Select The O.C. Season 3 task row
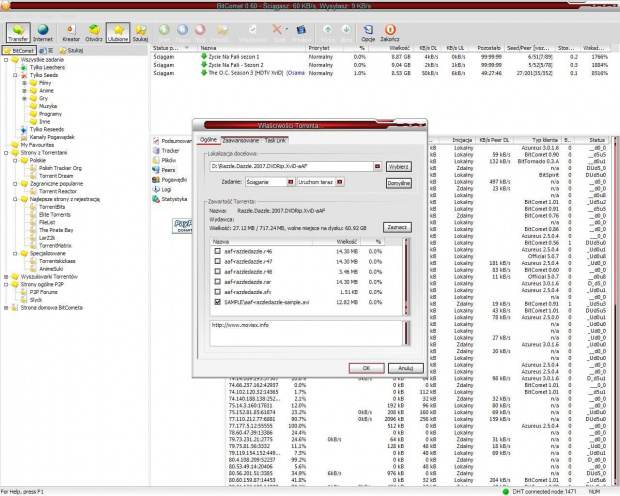Viewport: 620px width, 496px height. click(x=380, y=73)
